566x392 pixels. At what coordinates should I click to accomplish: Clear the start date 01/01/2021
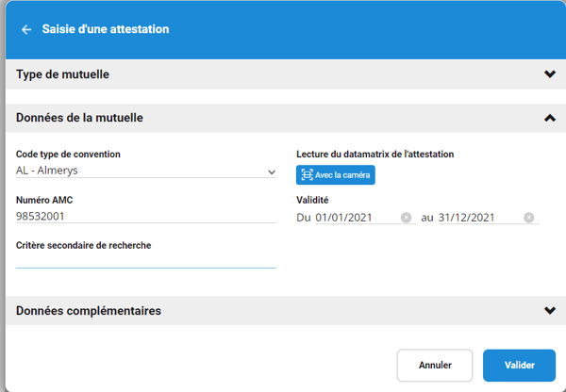click(406, 218)
